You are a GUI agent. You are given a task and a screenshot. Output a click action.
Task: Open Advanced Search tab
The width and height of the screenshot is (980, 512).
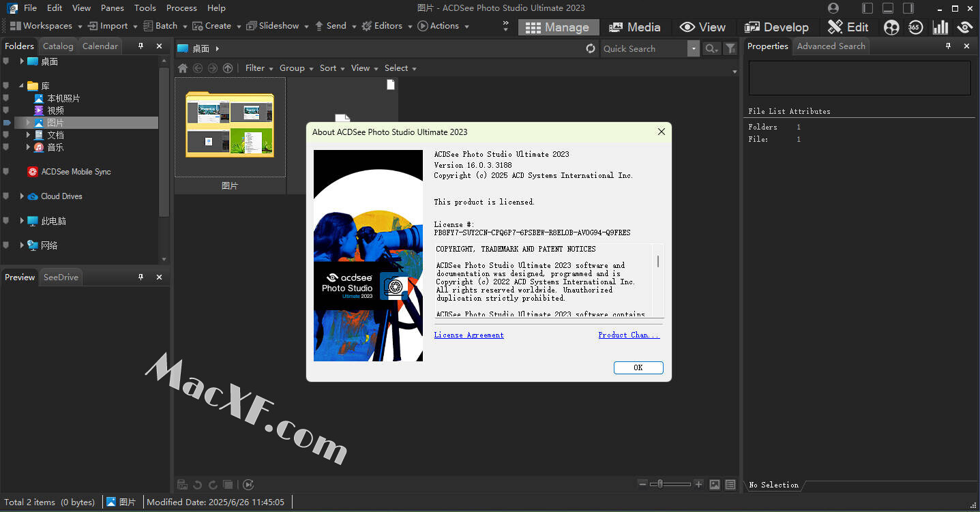831,46
